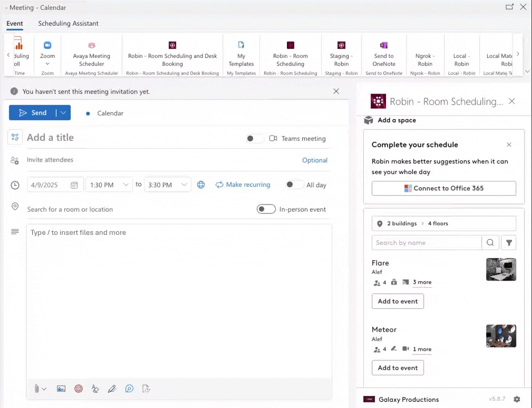Click the attach file paperclip icon

pyautogui.click(x=37, y=389)
